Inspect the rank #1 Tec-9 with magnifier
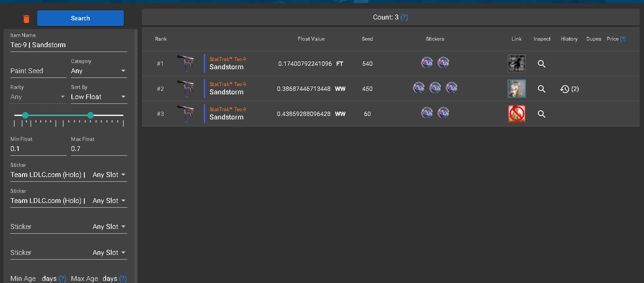The width and height of the screenshot is (644, 283). point(541,64)
